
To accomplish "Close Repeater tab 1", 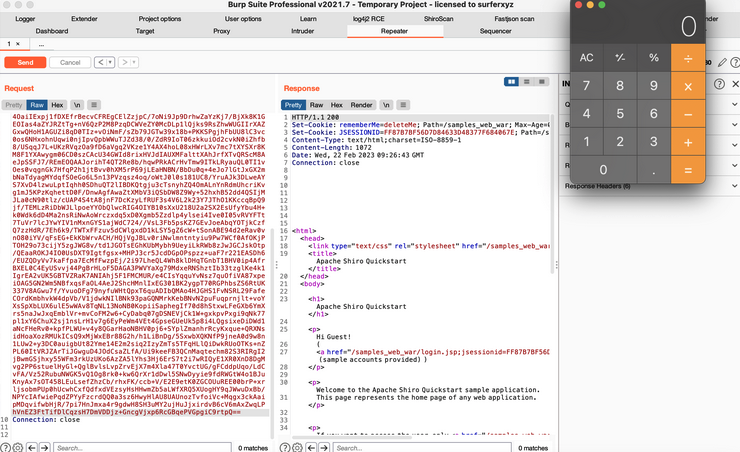I will [18, 44].
